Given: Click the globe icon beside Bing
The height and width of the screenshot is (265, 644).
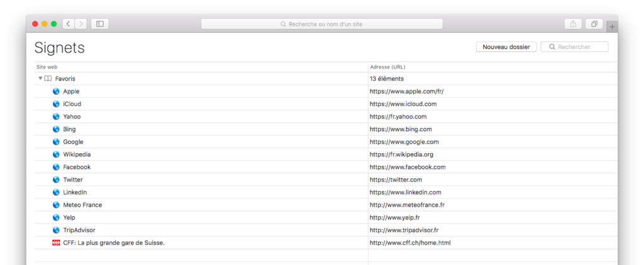Looking at the screenshot, I should pos(56,129).
